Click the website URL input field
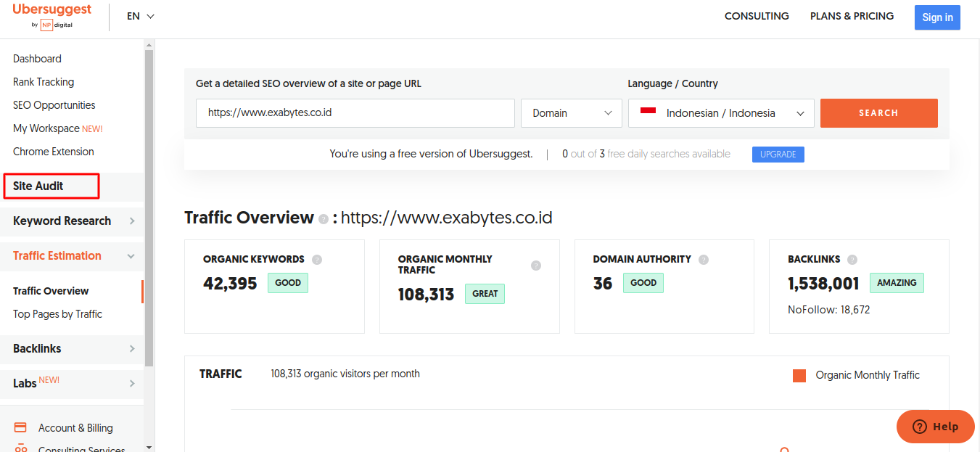The width and height of the screenshot is (980, 452). click(355, 112)
